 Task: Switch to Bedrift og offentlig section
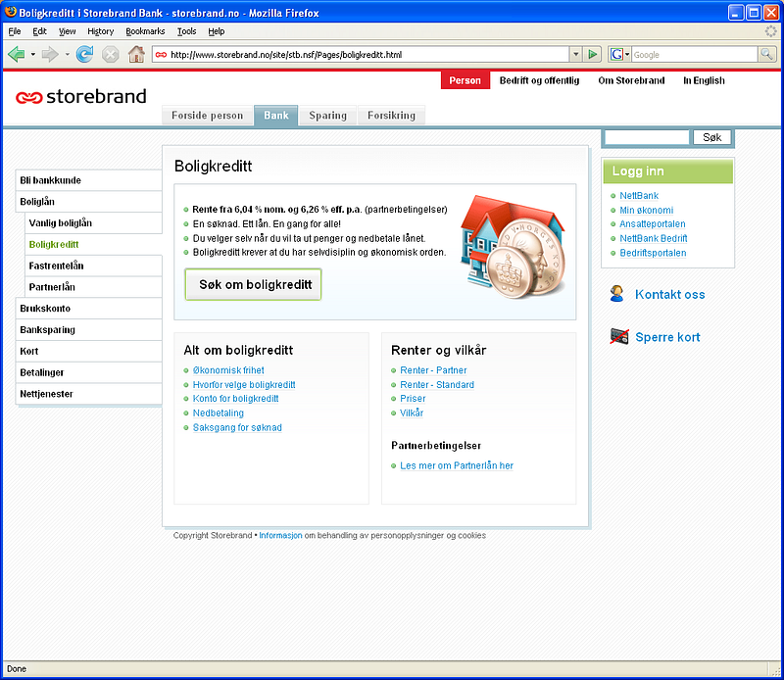pyautogui.click(x=539, y=80)
